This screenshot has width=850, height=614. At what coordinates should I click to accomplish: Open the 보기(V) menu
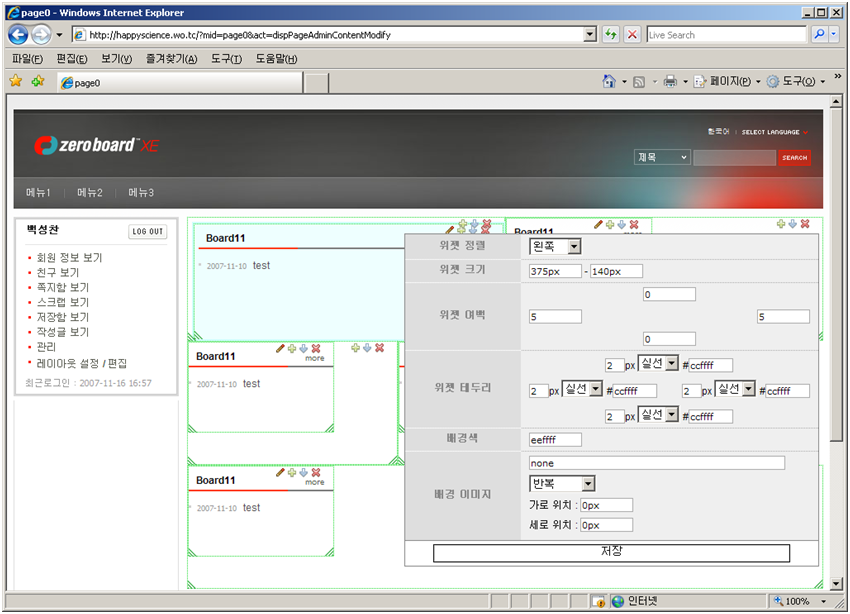[x=117, y=59]
